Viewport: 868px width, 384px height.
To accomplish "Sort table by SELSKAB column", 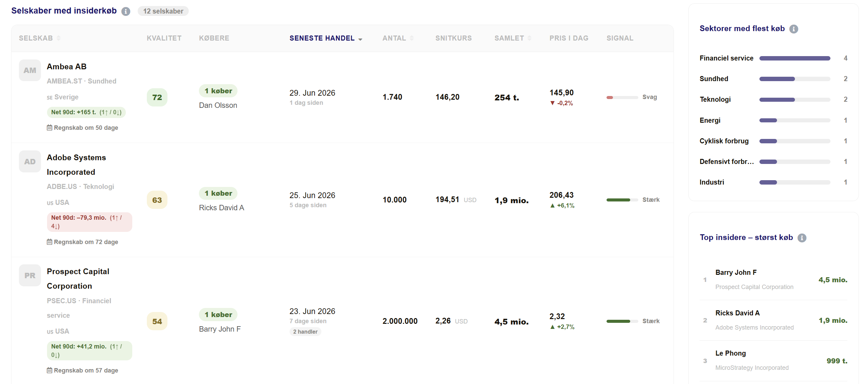I will 40,38.
